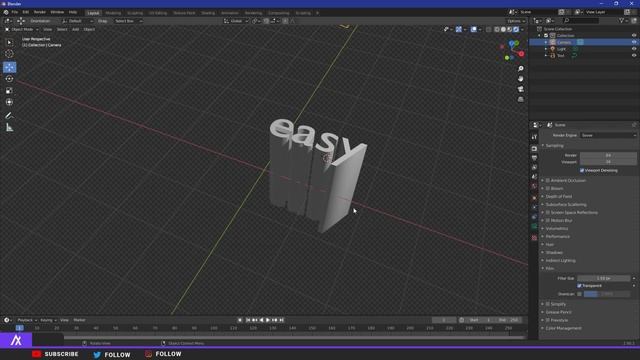640x360 pixels.
Task: Select the Scale tool in the left toolbar
Action: tap(9, 91)
